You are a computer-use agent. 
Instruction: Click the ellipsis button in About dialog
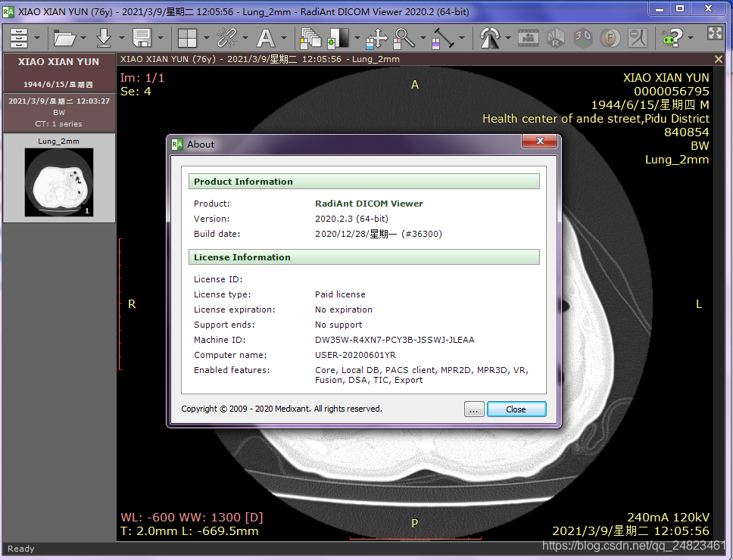pos(474,409)
